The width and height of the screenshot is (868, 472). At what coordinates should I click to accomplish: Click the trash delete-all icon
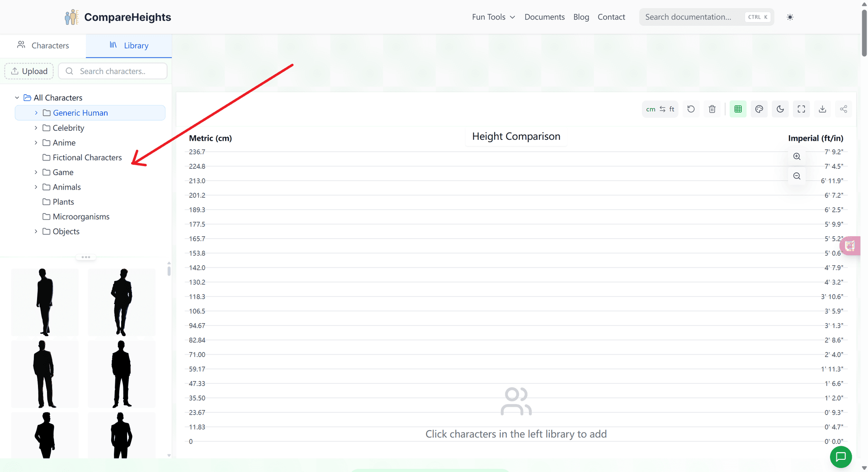tap(712, 109)
